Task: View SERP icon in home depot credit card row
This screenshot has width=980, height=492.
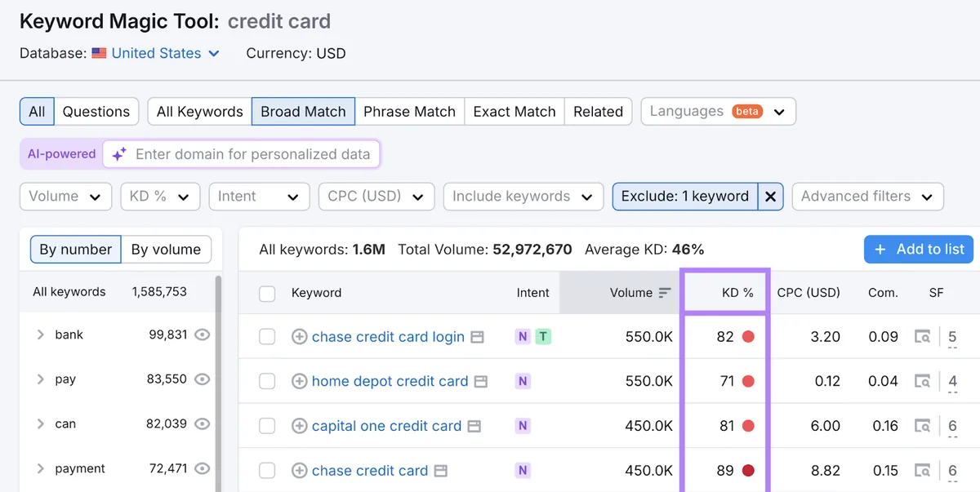Action: pos(922,381)
